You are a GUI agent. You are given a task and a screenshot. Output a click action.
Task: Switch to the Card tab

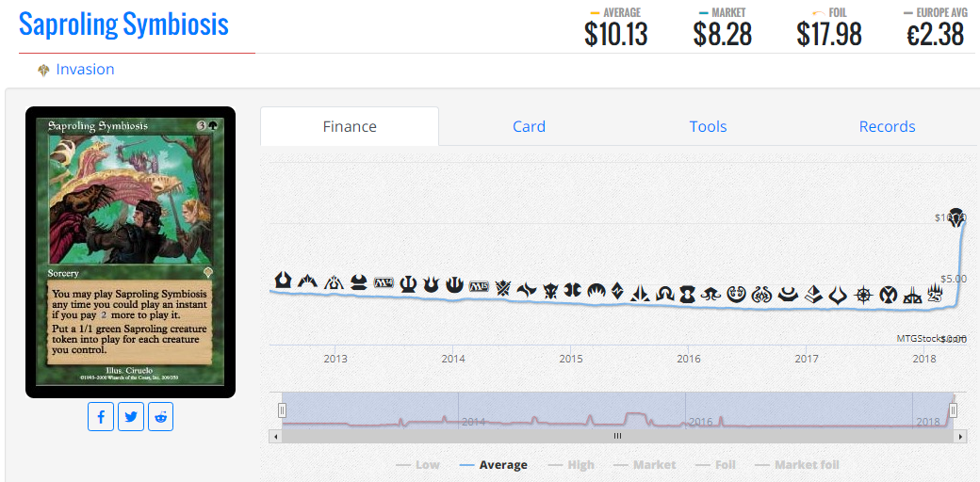pos(529,127)
